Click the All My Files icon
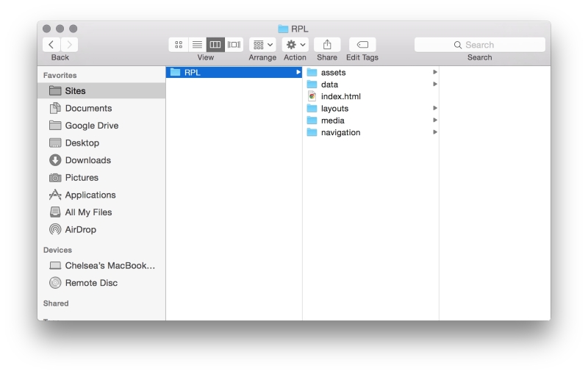Image resolution: width=588 pixels, height=374 pixels. point(55,212)
